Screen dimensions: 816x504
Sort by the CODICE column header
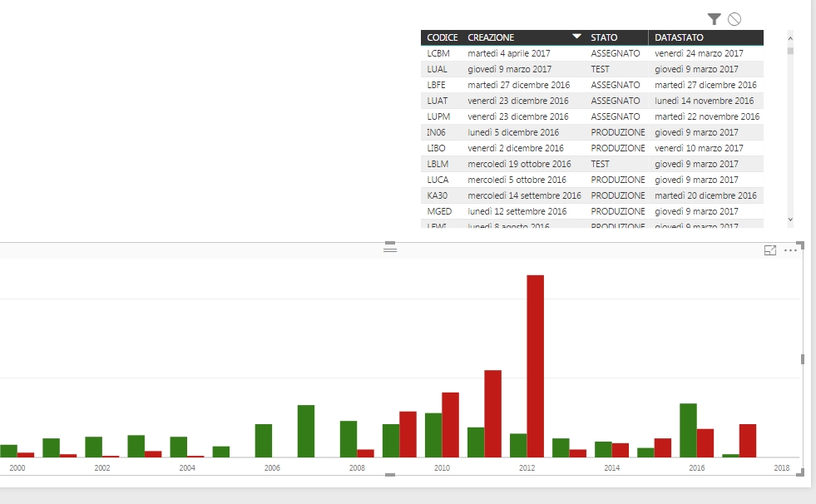(443, 37)
